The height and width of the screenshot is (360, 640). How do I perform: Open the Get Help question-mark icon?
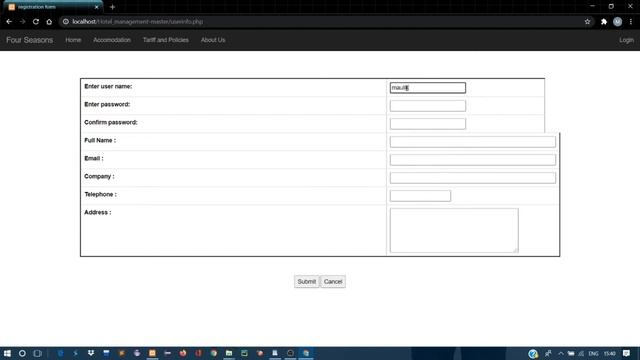click(533, 353)
